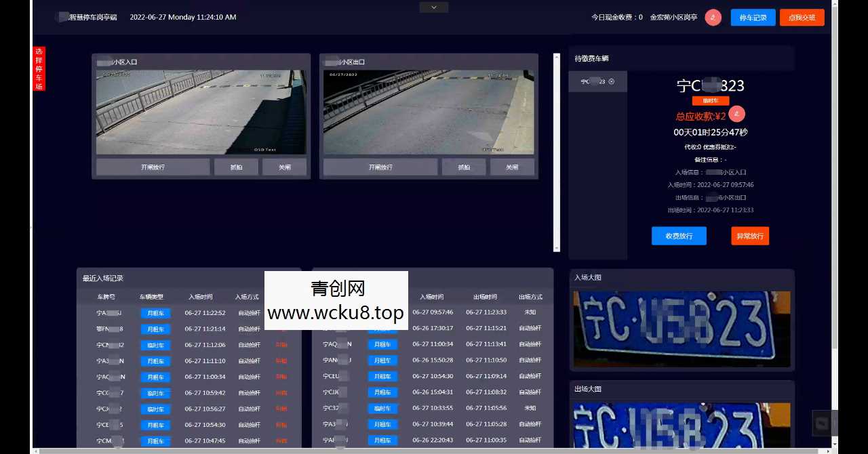Click the red badge beside 总应收款:¥2
Image resolution: width=868 pixels, height=454 pixels.
tap(736, 114)
